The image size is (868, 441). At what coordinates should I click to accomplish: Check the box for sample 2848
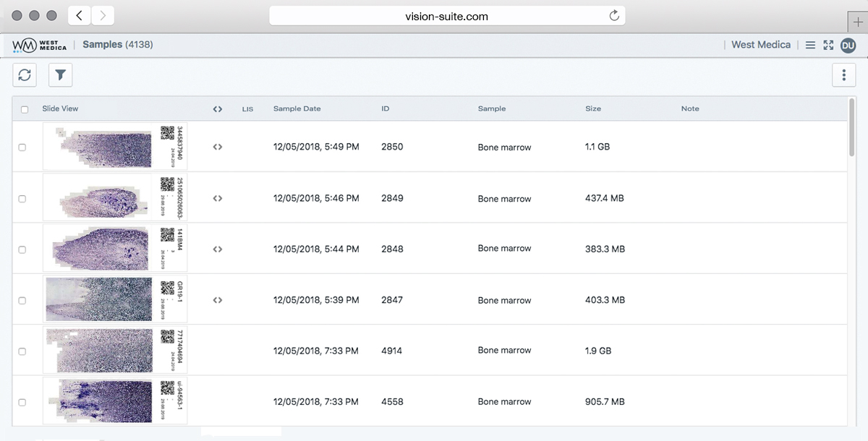pyautogui.click(x=22, y=249)
